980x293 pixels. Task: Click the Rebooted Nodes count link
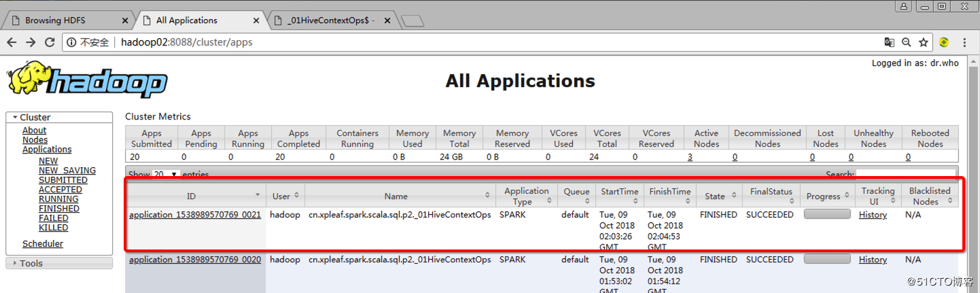(x=908, y=157)
